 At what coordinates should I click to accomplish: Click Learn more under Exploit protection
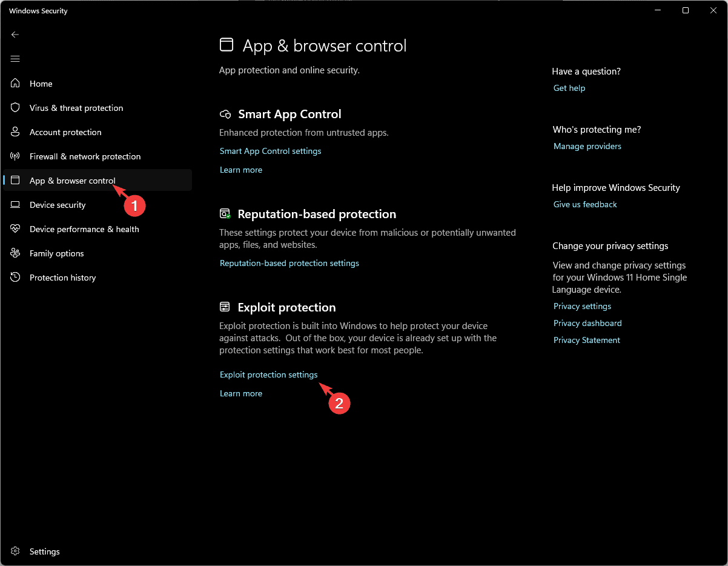240,393
